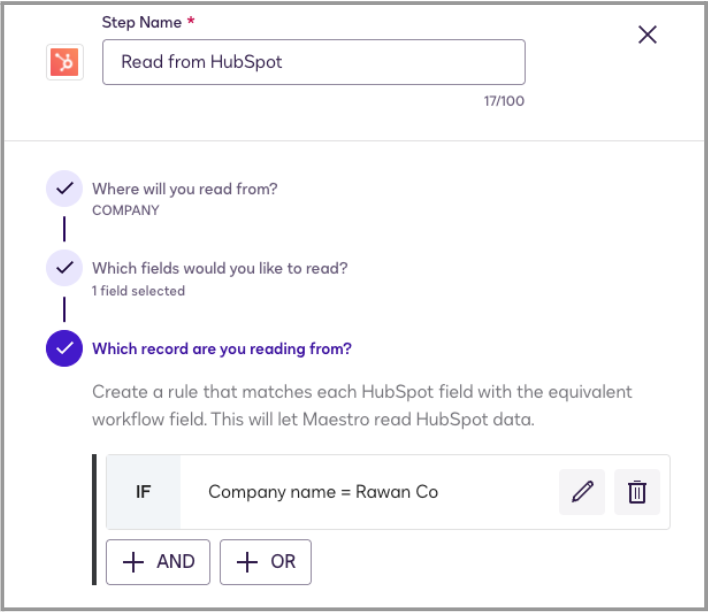709x612 pixels.
Task: Open the 'Which fields would you like to read?' checkmark
Action: click(x=64, y=268)
